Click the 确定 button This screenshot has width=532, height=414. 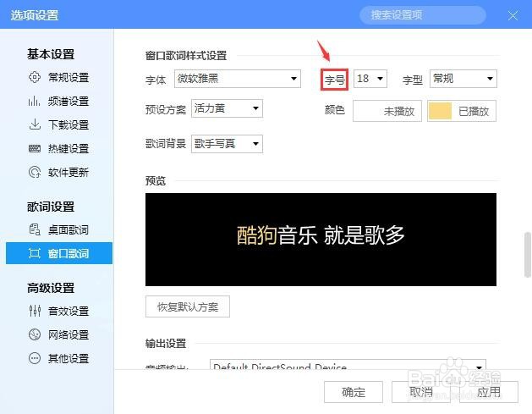pos(354,392)
